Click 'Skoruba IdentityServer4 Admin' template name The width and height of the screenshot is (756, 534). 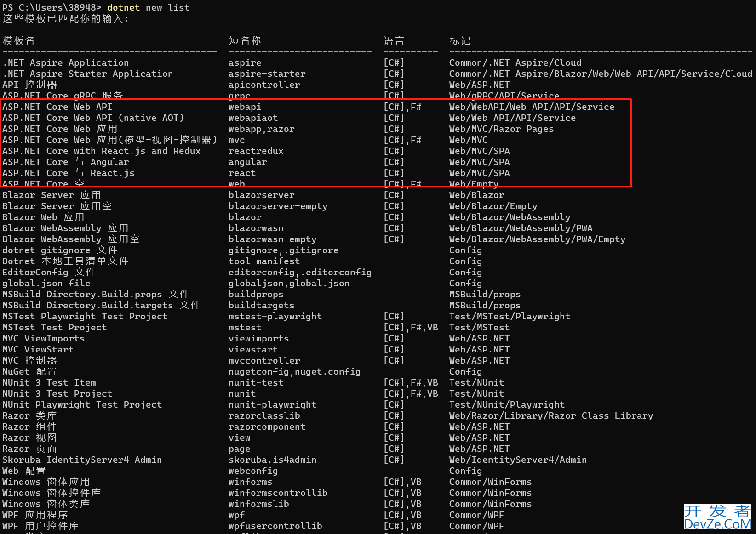click(82, 460)
